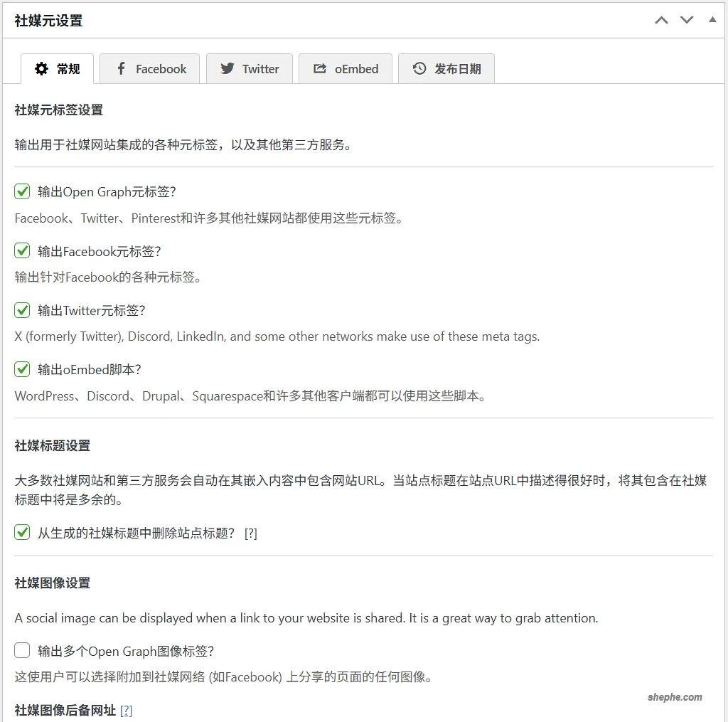Move the panel down with the down chevron
The height and width of the screenshot is (722, 728).
pos(687,20)
